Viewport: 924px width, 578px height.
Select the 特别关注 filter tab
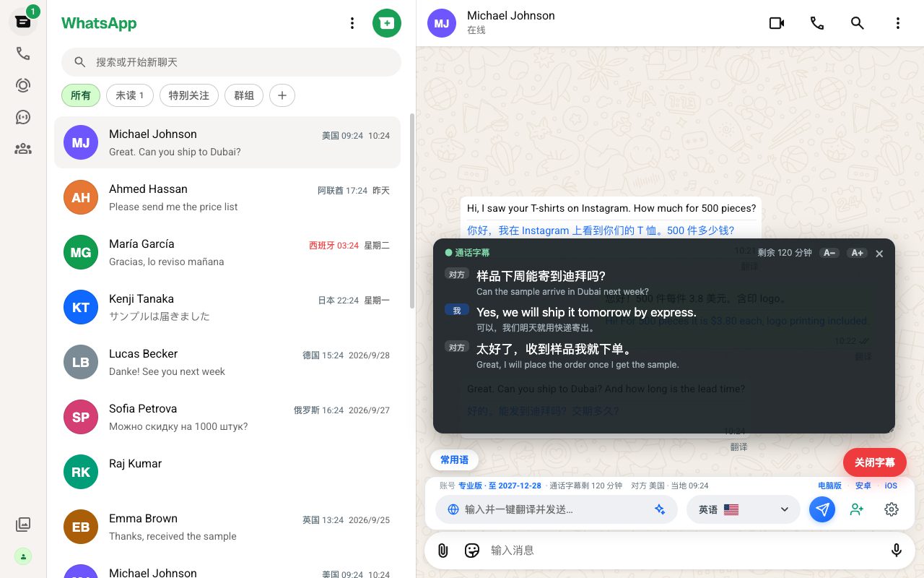pos(189,95)
